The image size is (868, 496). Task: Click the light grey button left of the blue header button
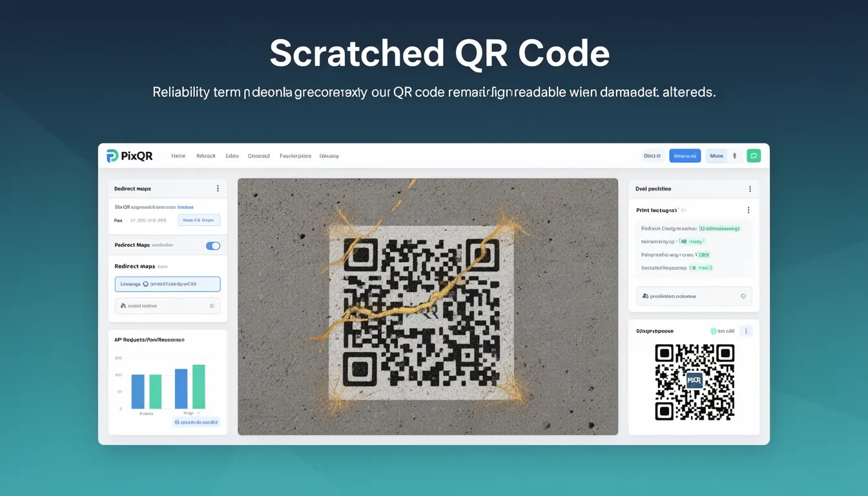pos(652,156)
